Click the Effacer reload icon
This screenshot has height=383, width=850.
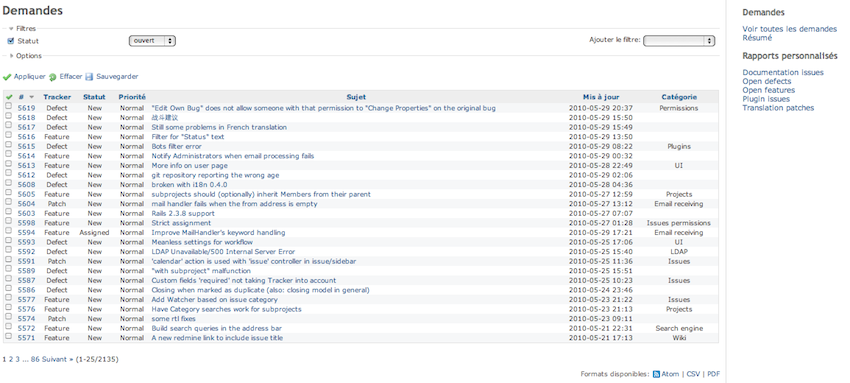[53, 77]
